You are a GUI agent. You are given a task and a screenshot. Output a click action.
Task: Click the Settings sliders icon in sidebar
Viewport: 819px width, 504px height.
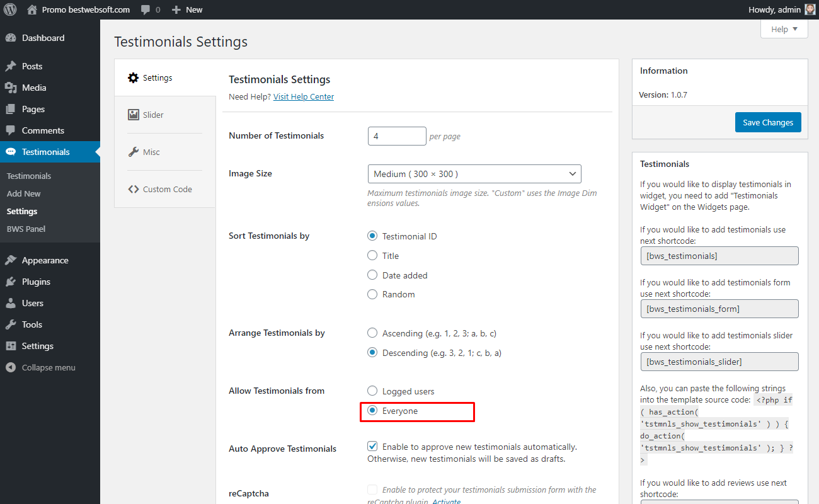click(11, 346)
